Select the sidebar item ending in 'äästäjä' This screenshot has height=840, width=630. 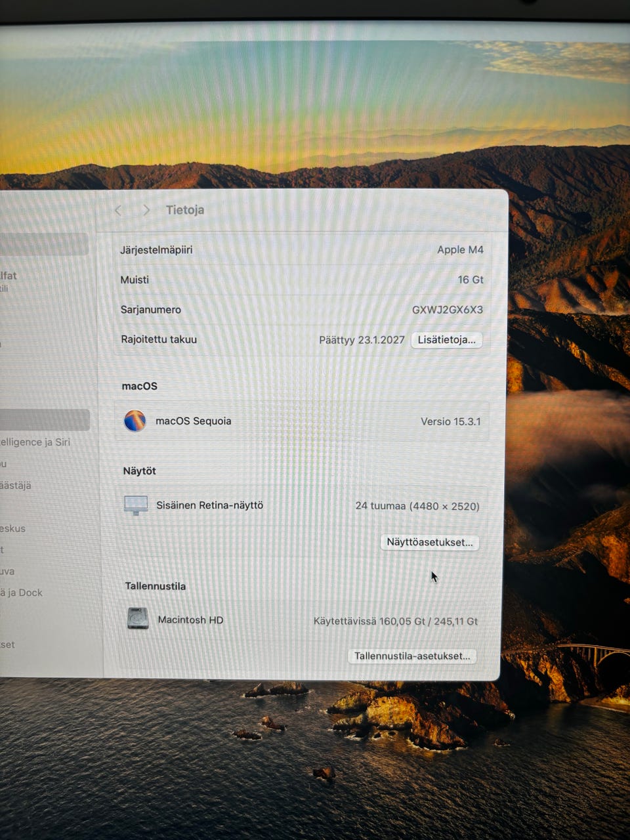15,486
